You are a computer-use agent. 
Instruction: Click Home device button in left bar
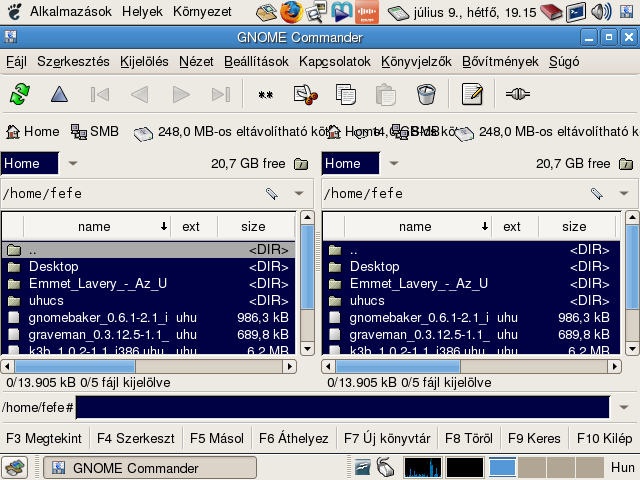pos(33,131)
